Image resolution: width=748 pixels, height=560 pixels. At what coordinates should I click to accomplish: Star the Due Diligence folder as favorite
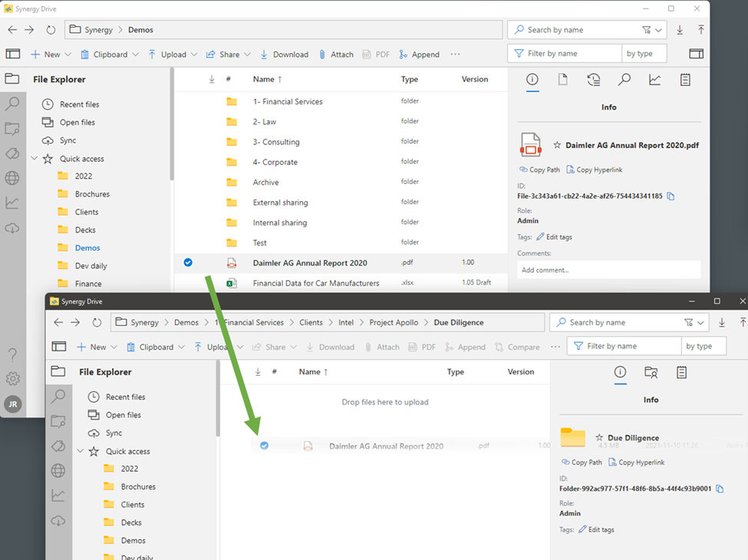tap(599, 437)
